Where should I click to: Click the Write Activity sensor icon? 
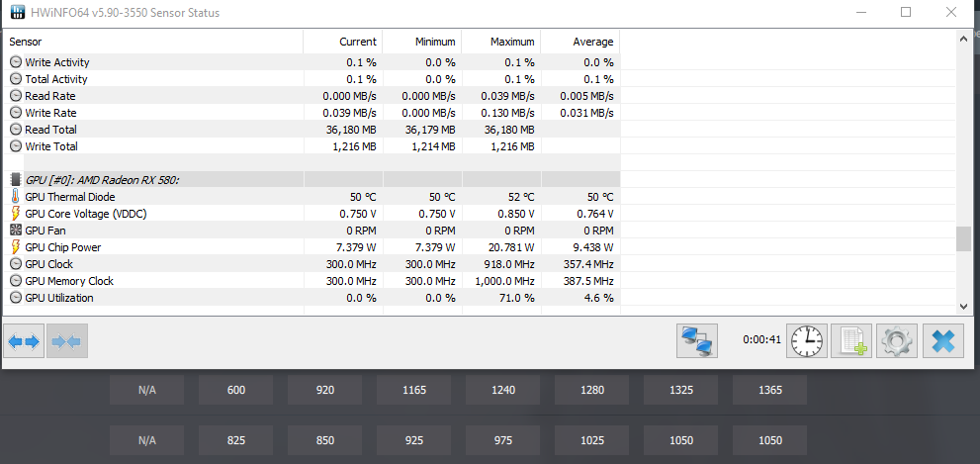(x=16, y=62)
